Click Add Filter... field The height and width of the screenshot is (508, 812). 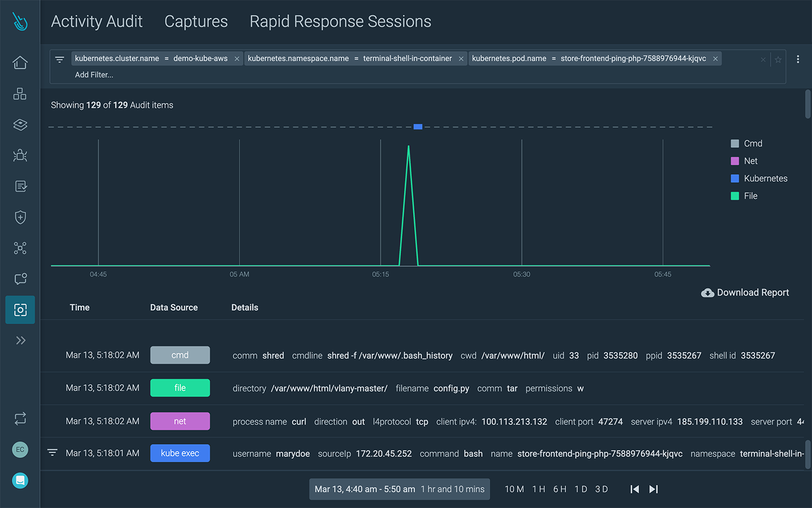click(94, 75)
